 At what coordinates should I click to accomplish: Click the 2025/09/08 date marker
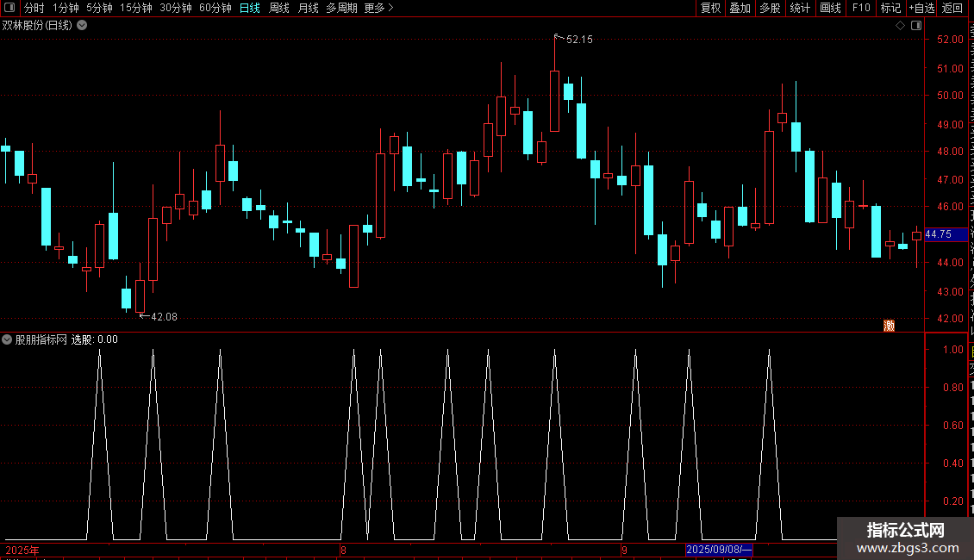(719, 550)
